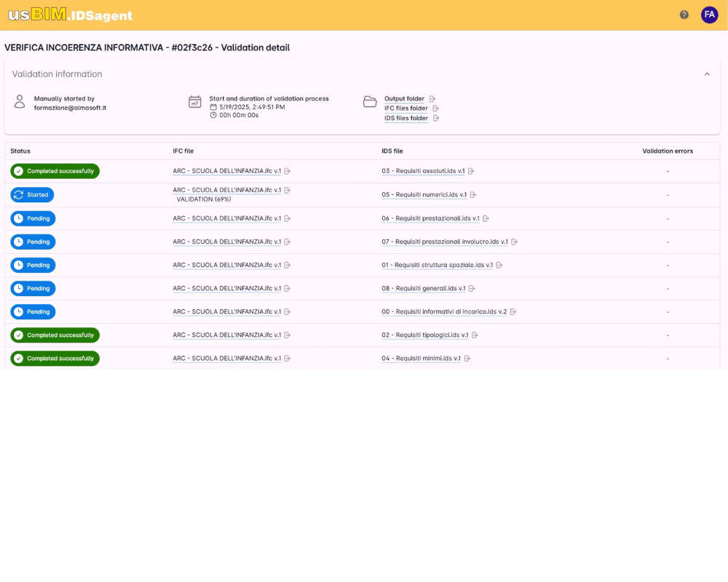The width and height of the screenshot is (728, 582).
Task: Click IFC file open icon in Requisiti assoluti row
Action: (x=288, y=171)
